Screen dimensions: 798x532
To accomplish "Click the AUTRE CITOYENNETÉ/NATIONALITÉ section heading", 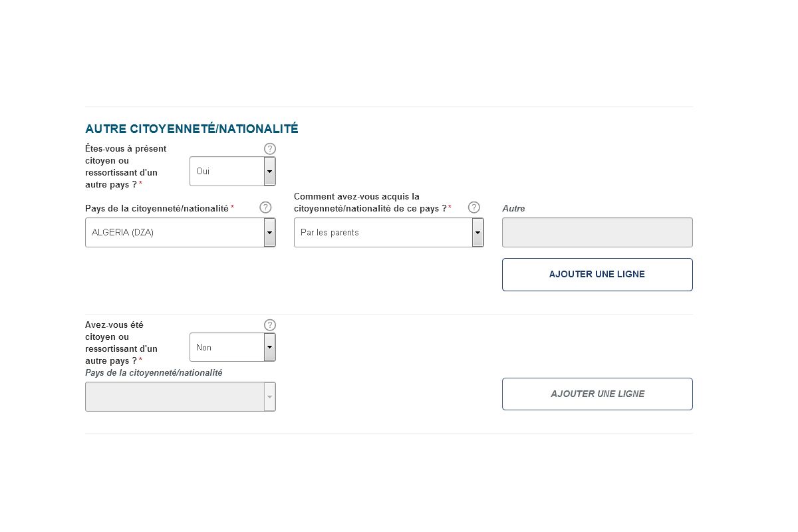I will (x=192, y=129).
